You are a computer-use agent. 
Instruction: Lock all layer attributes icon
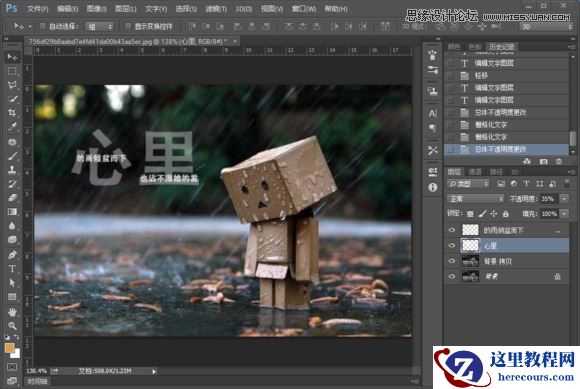point(506,214)
